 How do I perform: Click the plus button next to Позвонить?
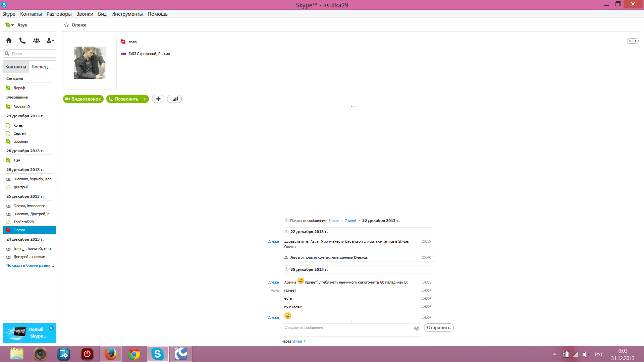pos(158,99)
